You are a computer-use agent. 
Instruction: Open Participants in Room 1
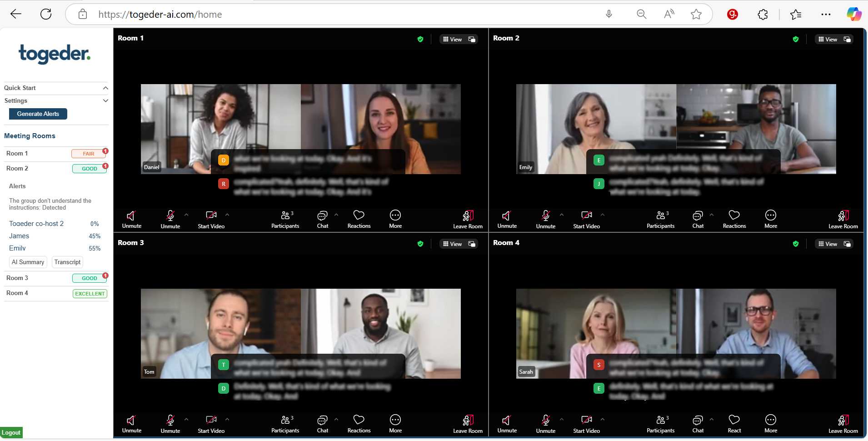point(285,219)
